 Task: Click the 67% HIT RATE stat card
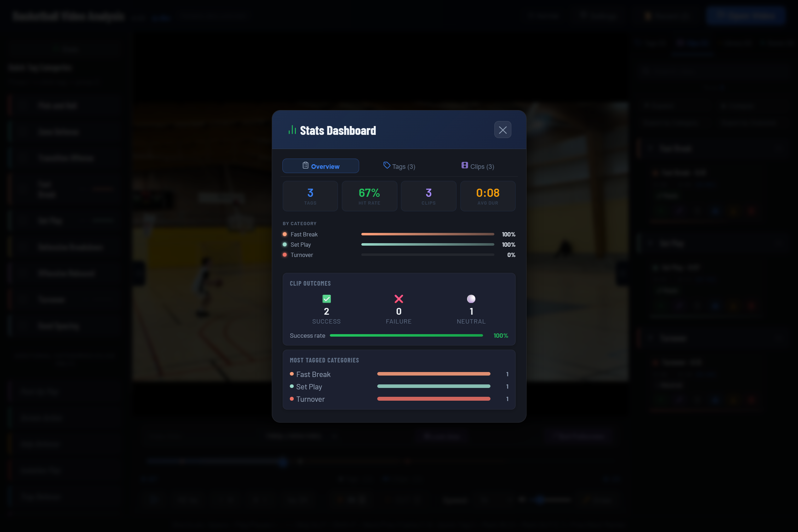point(369,196)
